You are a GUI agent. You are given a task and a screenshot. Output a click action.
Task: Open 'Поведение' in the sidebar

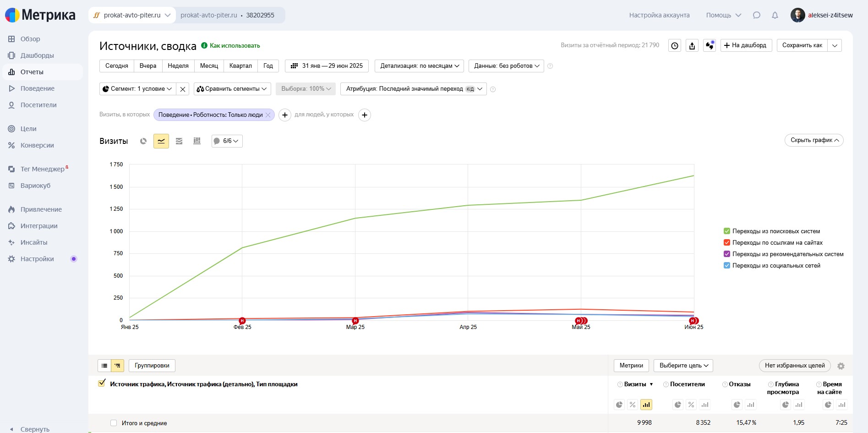[x=38, y=88]
